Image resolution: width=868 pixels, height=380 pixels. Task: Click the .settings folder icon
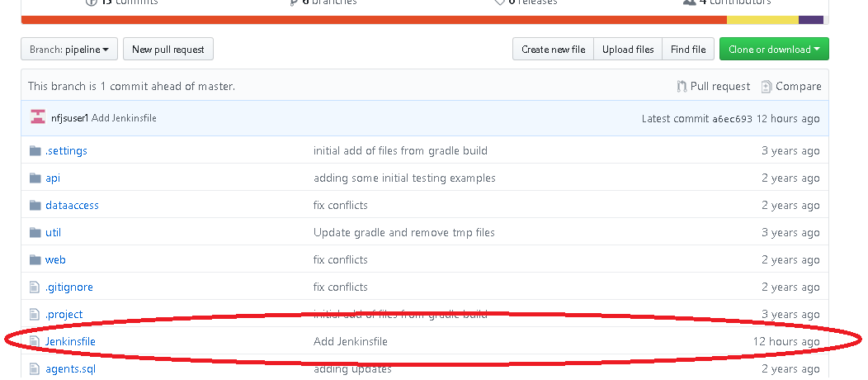pos(35,150)
